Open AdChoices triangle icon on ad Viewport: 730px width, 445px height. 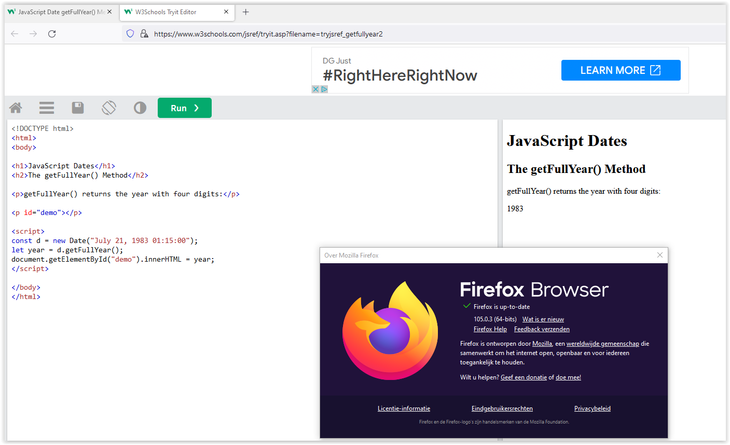pyautogui.click(x=324, y=89)
